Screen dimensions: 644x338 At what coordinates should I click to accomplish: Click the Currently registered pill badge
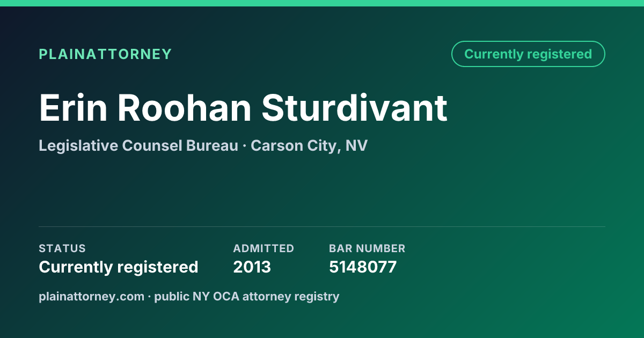click(x=528, y=54)
